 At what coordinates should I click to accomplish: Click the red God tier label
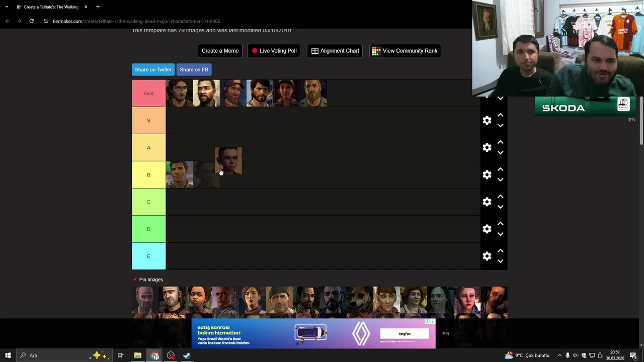pyautogui.click(x=148, y=94)
